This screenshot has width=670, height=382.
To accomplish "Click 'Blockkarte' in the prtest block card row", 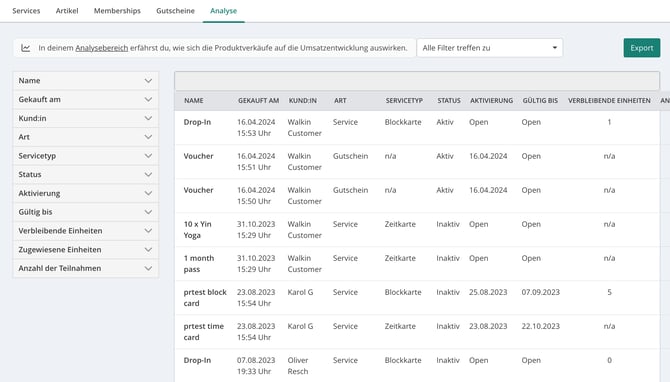I will pos(403,292).
